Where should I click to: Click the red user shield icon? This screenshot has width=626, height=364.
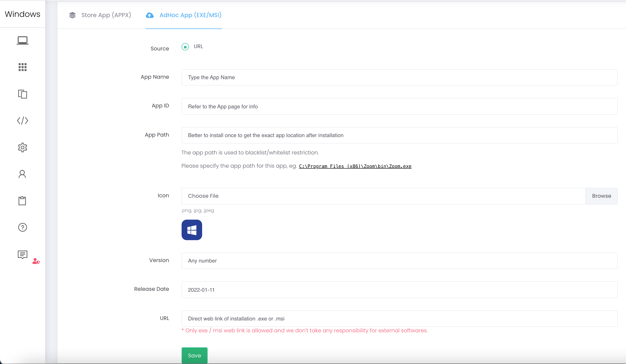click(x=36, y=261)
